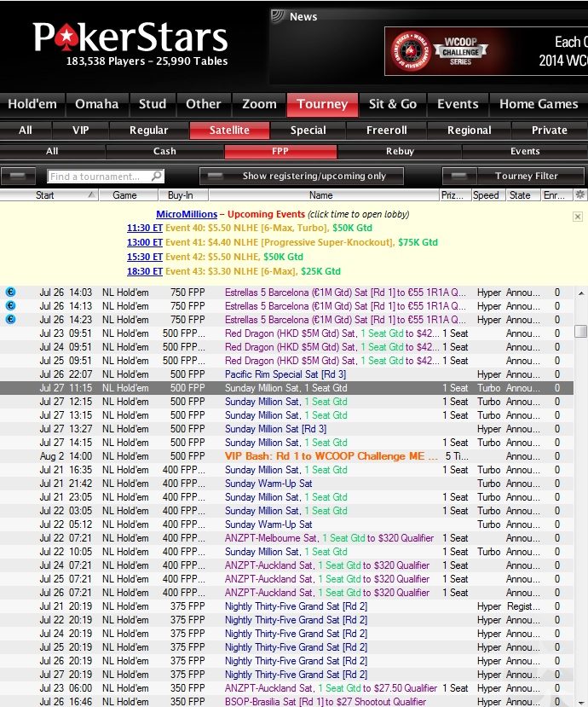This screenshot has height=707, width=588.
Task: Select the VIP tournament filter tab
Action: [81, 130]
